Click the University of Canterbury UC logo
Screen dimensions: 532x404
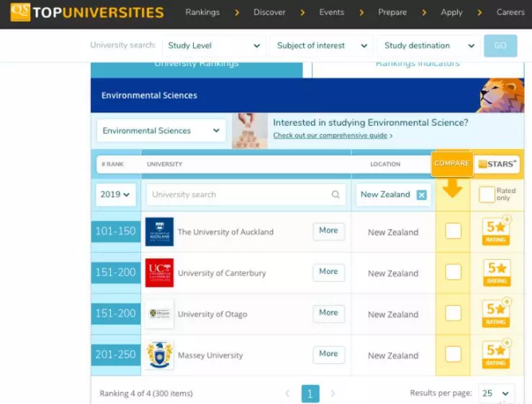(x=160, y=273)
